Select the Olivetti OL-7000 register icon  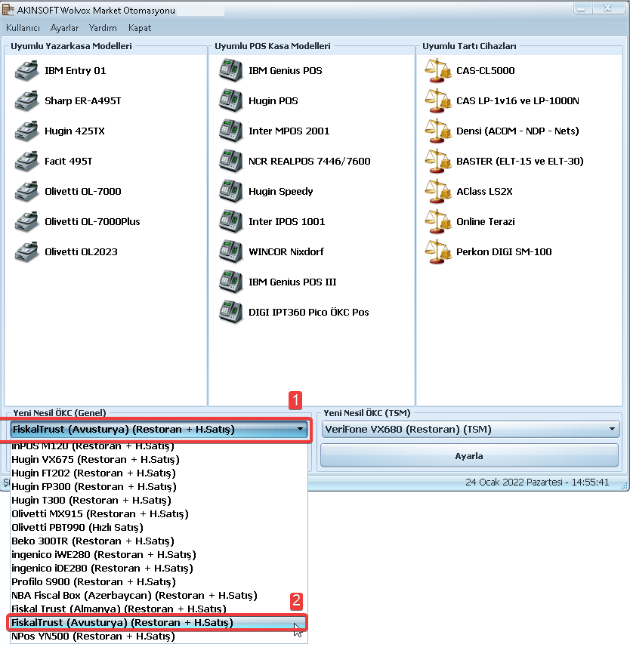(x=26, y=192)
